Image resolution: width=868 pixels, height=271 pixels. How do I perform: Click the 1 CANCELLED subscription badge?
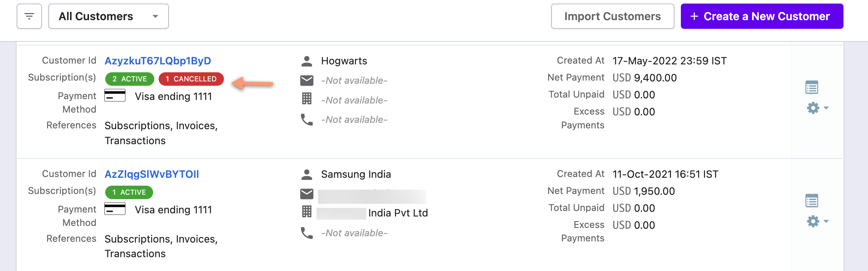pyautogui.click(x=191, y=79)
